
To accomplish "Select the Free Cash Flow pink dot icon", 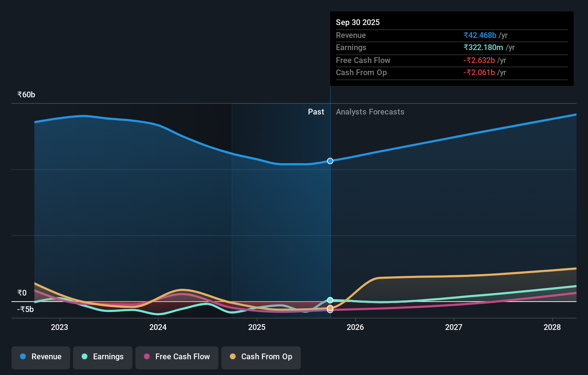I will [x=147, y=357].
